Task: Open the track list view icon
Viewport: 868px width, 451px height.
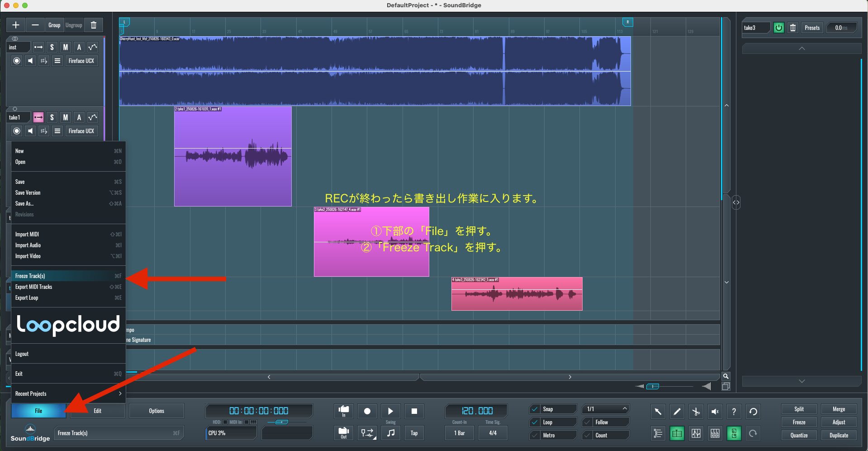Action: pyautogui.click(x=658, y=433)
